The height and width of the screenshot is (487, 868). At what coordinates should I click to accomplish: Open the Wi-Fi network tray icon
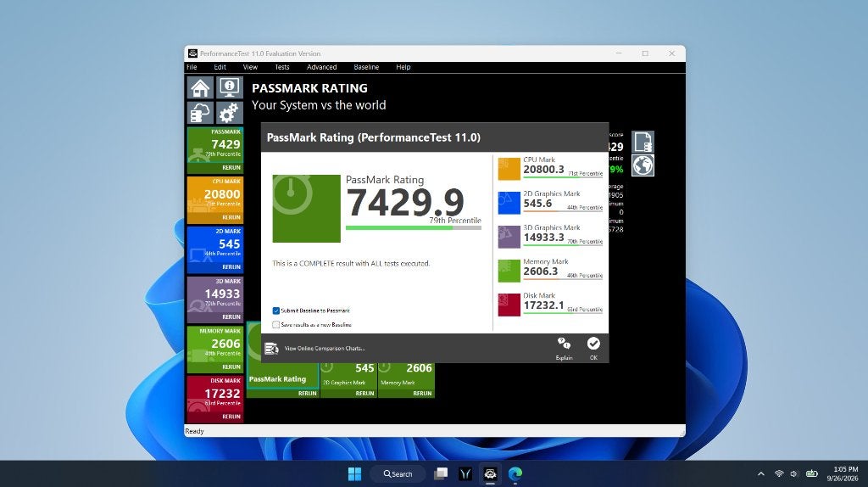tap(779, 473)
